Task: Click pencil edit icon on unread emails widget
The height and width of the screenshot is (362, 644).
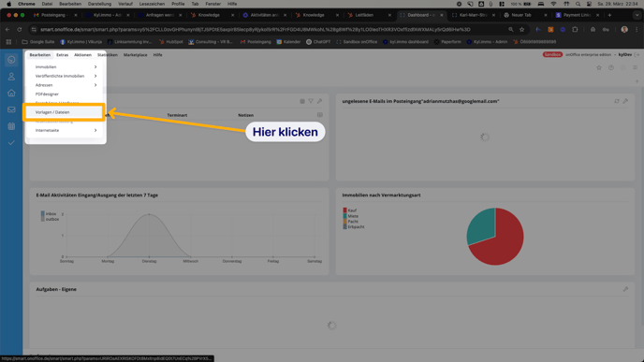Action: click(625, 101)
